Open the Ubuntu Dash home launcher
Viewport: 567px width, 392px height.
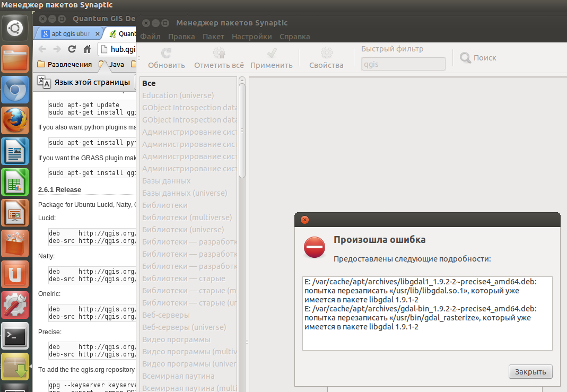click(15, 28)
